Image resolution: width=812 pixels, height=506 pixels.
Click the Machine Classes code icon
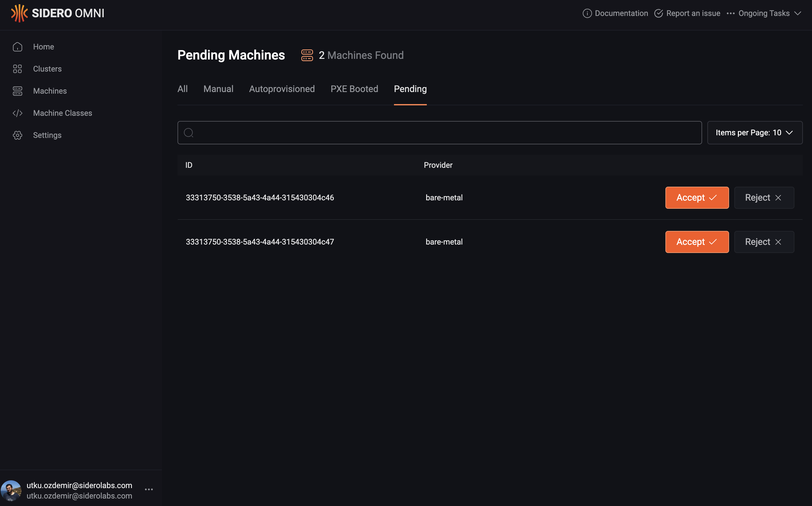17,113
